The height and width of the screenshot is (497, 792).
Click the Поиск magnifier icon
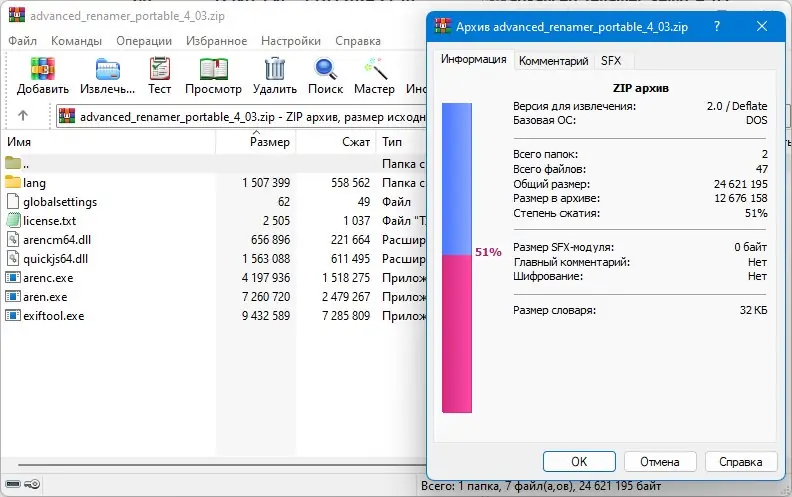point(325,69)
